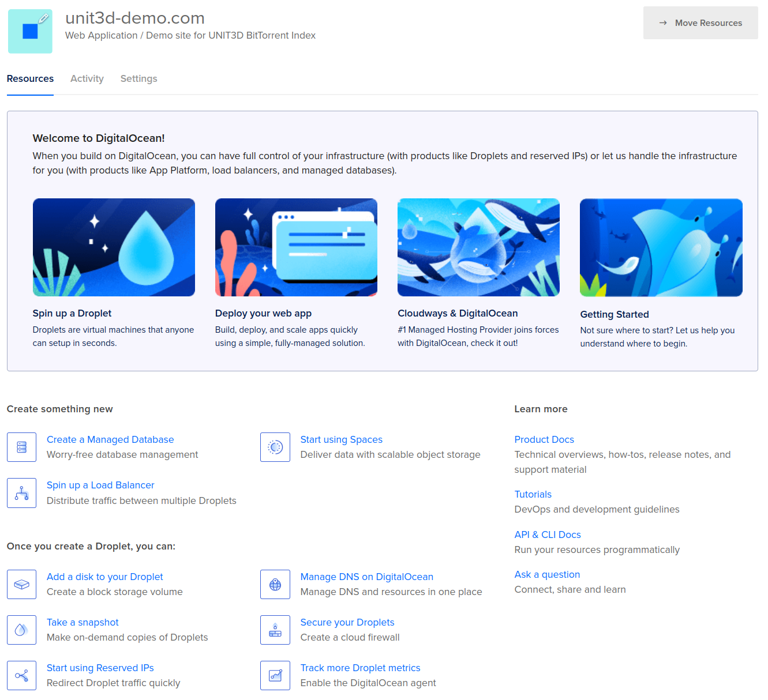Click the 'Welcome to DigitalOcean!' heading
The image size is (768, 700).
point(99,138)
